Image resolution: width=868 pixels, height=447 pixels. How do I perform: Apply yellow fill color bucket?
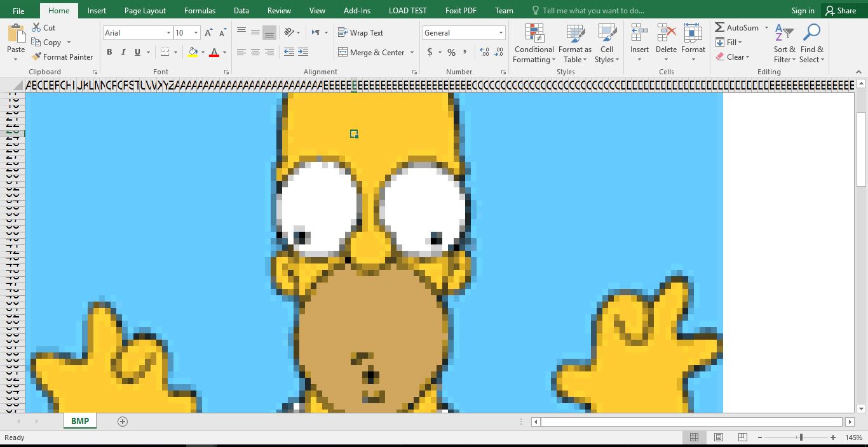(193, 52)
